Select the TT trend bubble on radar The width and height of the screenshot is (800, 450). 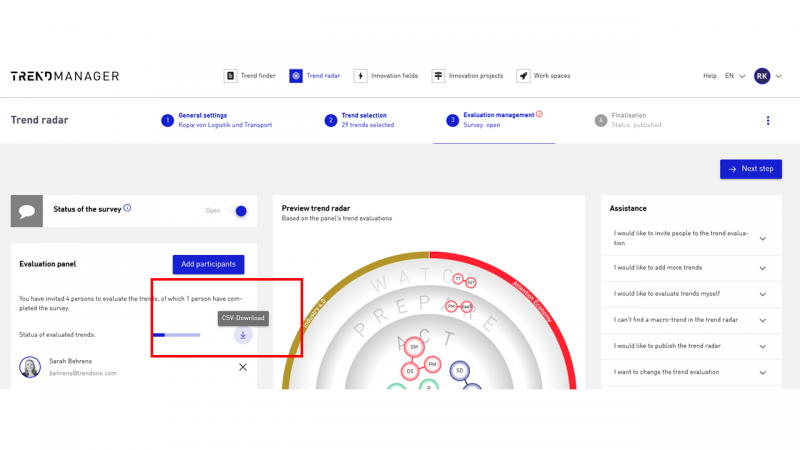point(458,279)
